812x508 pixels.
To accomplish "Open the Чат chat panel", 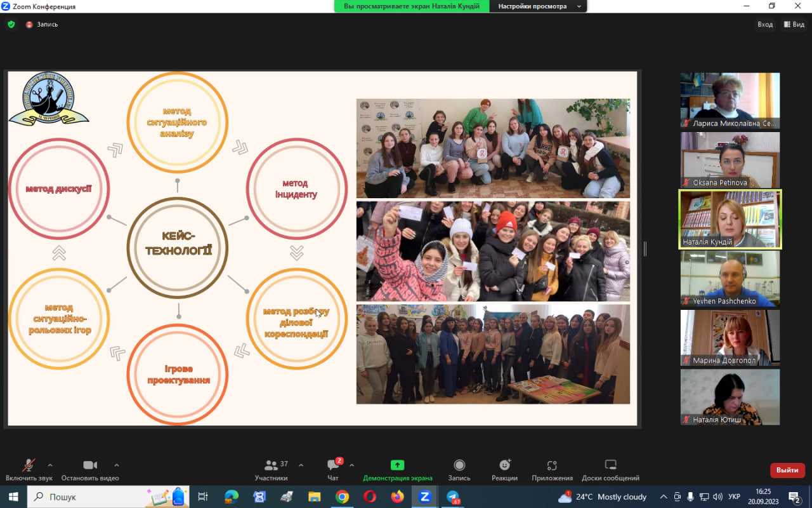I will tap(333, 470).
